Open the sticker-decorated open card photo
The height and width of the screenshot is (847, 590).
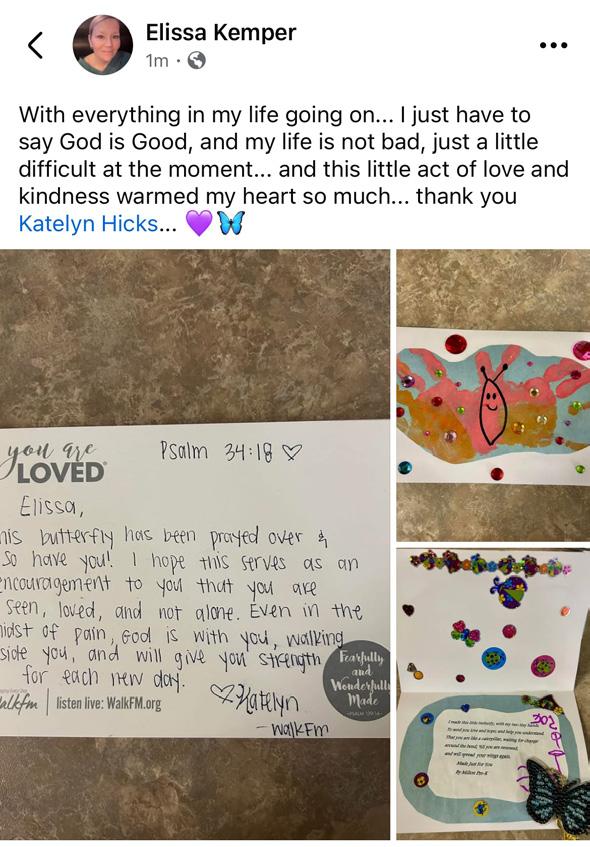pyautogui.click(x=493, y=694)
